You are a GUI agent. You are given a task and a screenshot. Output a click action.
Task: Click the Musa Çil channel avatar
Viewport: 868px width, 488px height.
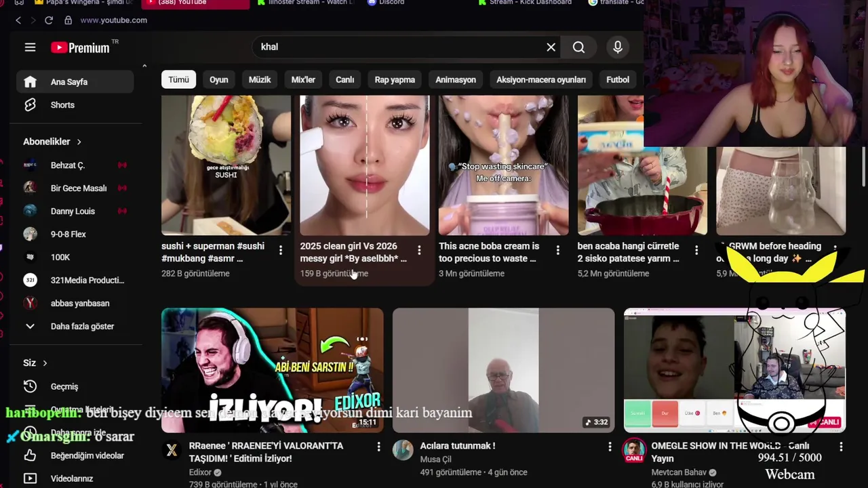[x=403, y=450]
